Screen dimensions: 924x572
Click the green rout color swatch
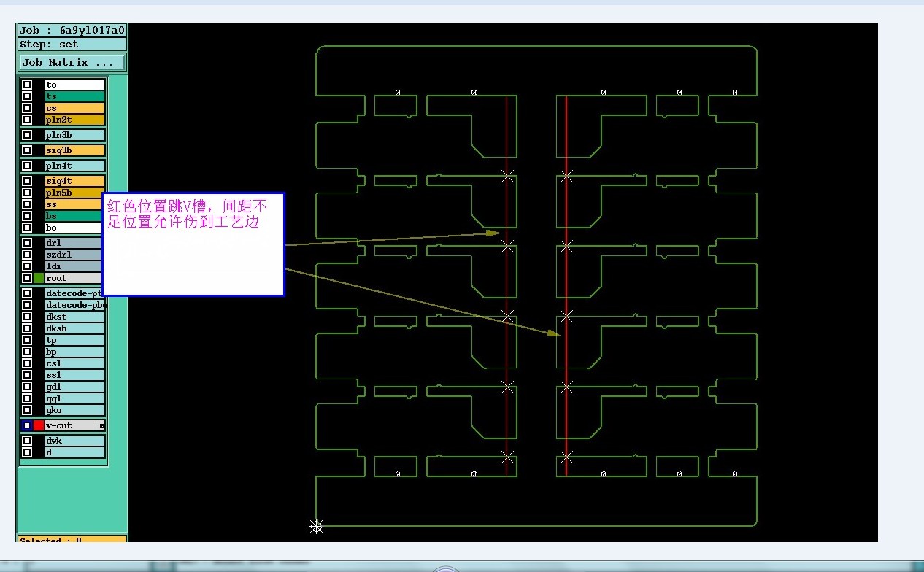coord(39,278)
